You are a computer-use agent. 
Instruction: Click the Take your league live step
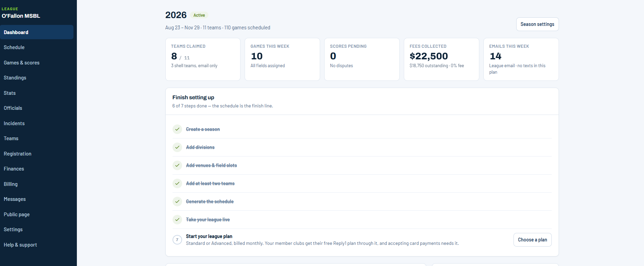coord(208,220)
